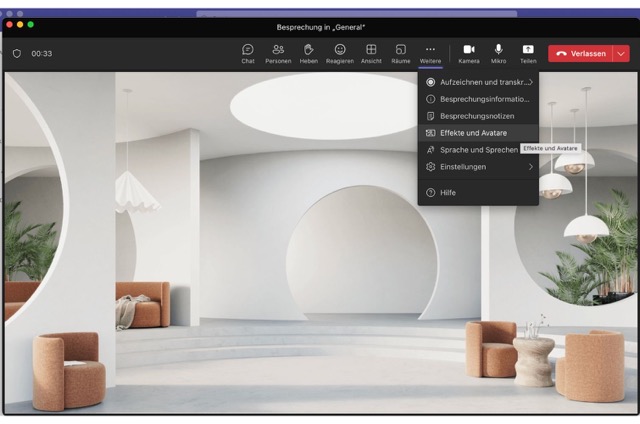640x424 pixels.
Task: Click the green fullscreen window button
Action: (x=30, y=24)
